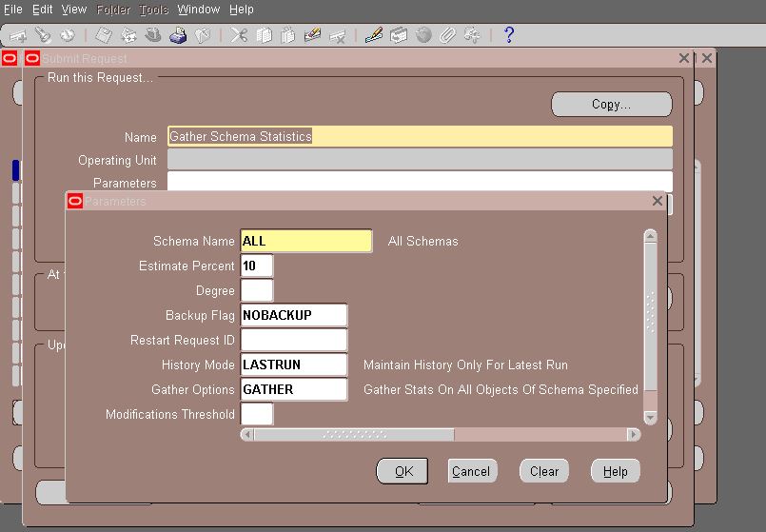Open the Tools menu
The height and width of the screenshot is (532, 766).
click(x=153, y=10)
